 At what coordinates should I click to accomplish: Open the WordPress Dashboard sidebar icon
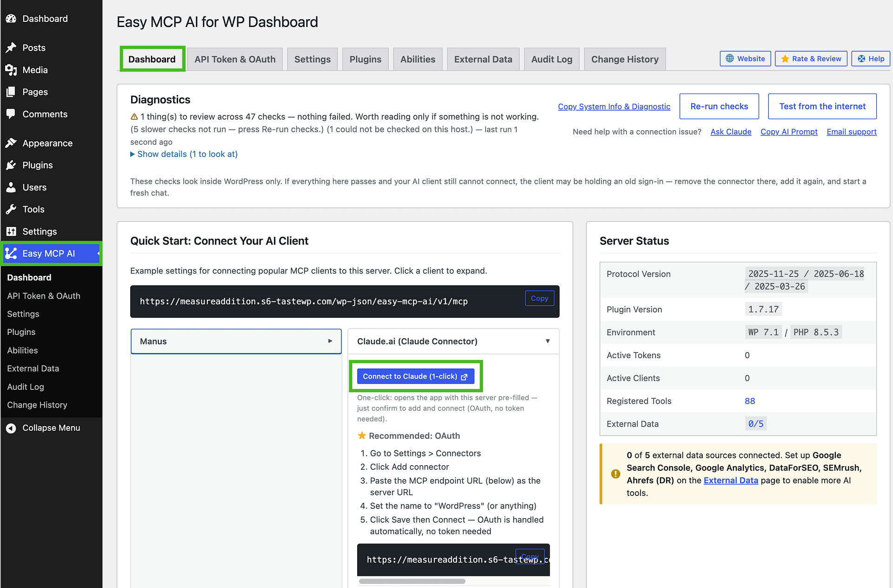[11, 19]
